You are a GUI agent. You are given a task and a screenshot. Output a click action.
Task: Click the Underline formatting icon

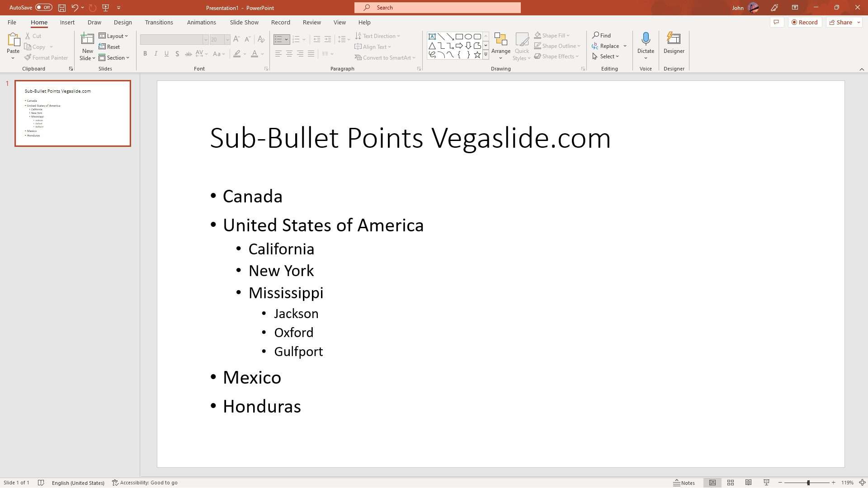pos(166,54)
